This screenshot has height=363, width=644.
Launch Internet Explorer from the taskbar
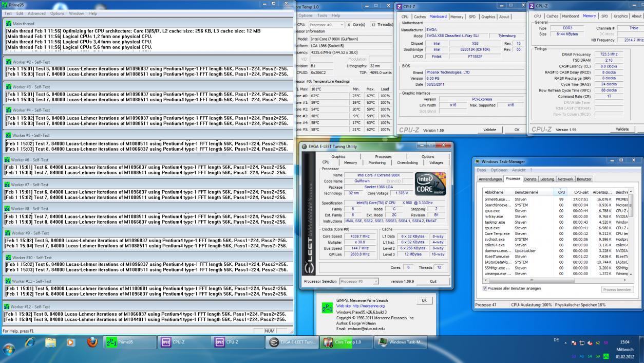click(x=30, y=342)
